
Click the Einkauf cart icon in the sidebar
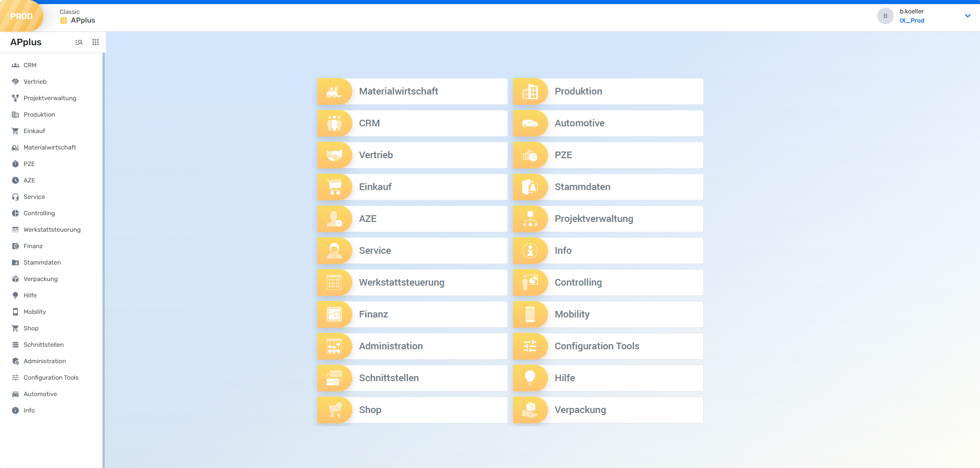(15, 131)
